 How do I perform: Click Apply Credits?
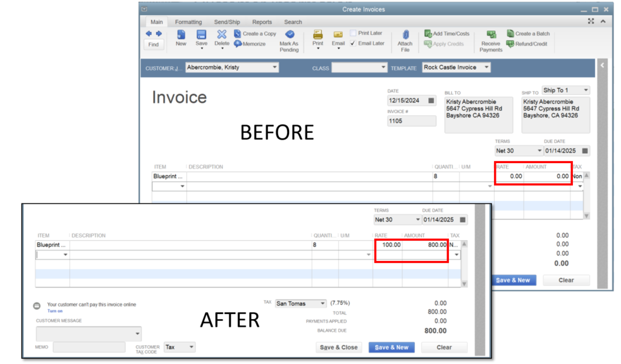pyautogui.click(x=444, y=44)
